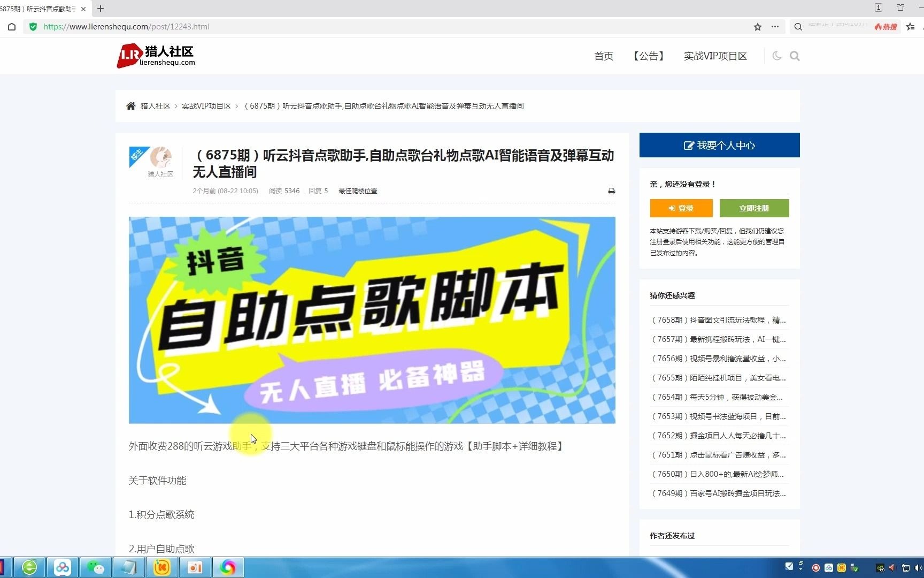Image resolution: width=924 pixels, height=578 pixels.
Task: Open the 首页 menu item
Action: (x=604, y=56)
